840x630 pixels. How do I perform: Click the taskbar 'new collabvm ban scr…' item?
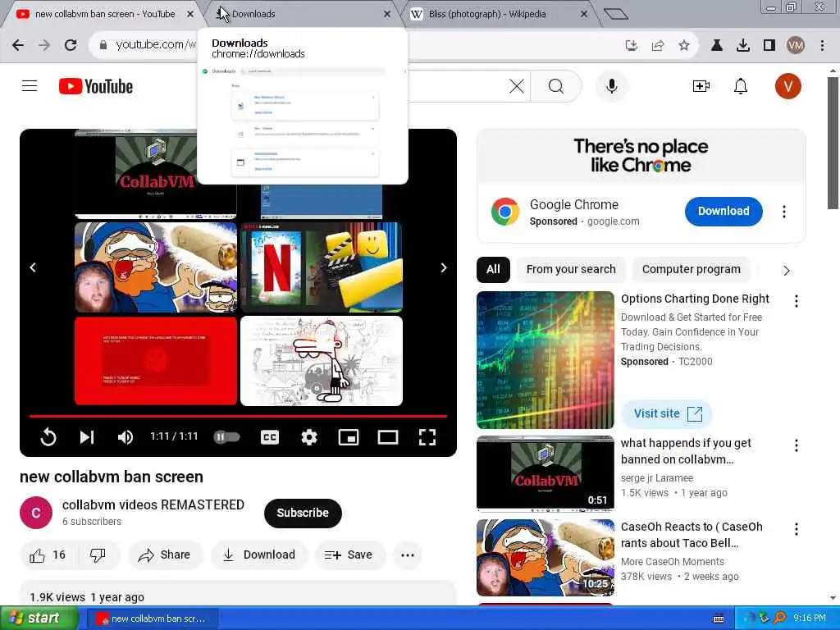point(151,619)
